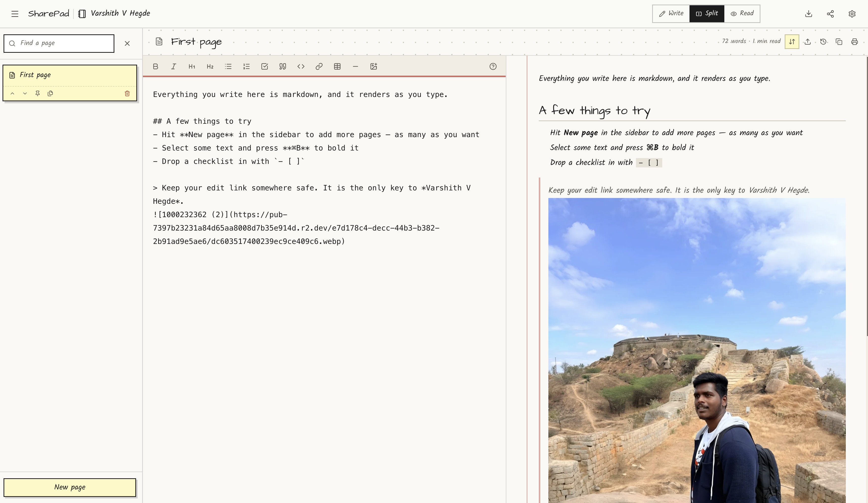
Task: Select the Split view tab
Action: pos(707,13)
